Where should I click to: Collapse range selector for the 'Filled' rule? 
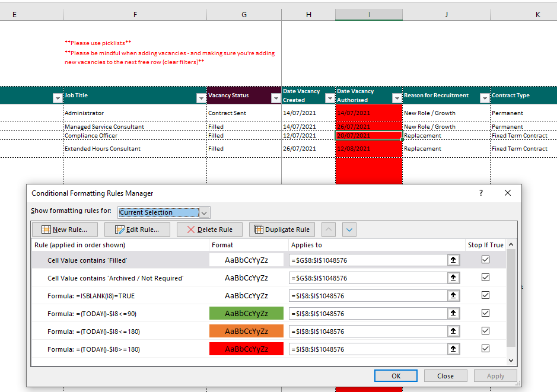click(453, 260)
